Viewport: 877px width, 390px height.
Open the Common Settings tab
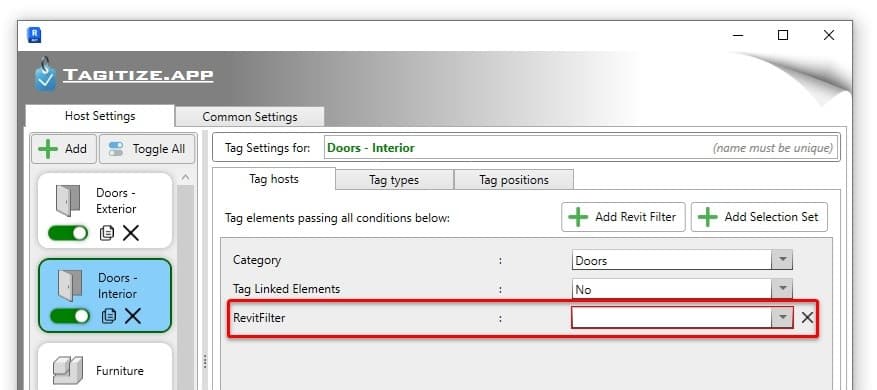pos(249,117)
